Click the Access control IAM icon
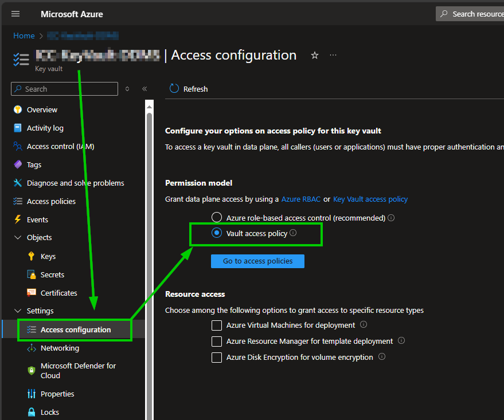 (x=18, y=147)
